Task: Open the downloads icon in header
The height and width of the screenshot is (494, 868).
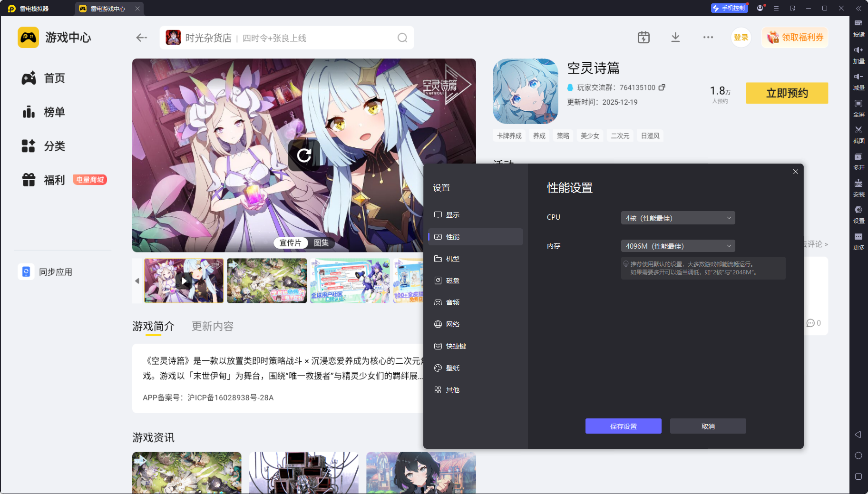Action: [675, 37]
